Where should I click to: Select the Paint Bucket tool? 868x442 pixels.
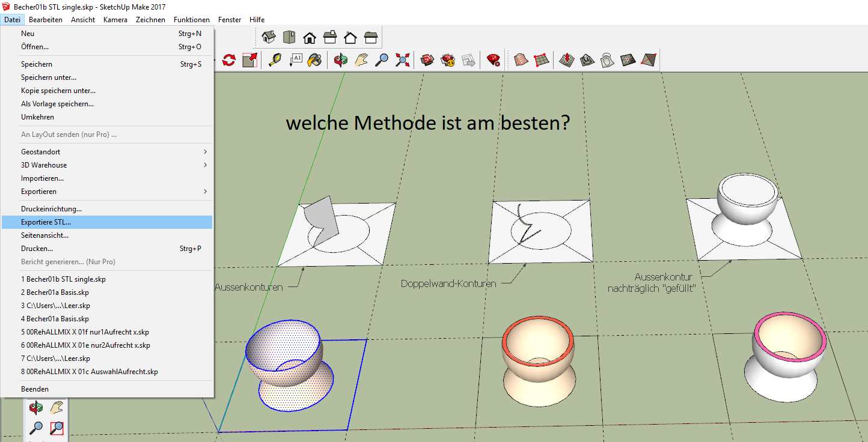[315, 60]
